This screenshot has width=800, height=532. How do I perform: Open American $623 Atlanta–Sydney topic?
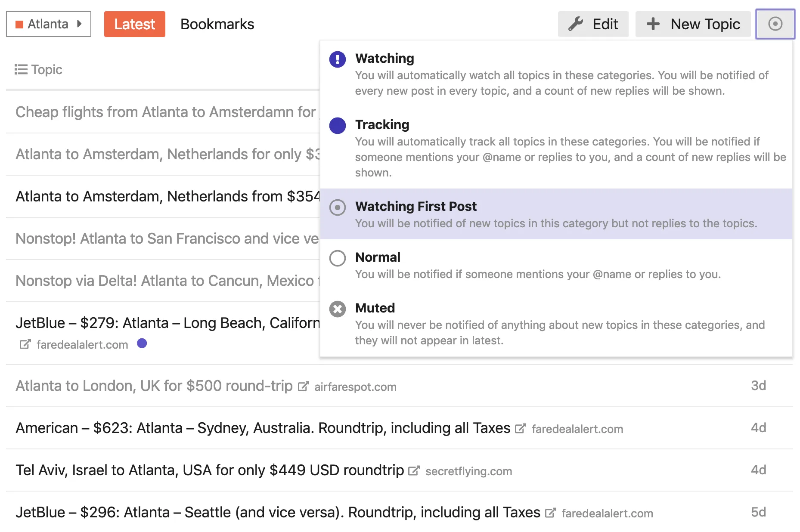(x=263, y=428)
